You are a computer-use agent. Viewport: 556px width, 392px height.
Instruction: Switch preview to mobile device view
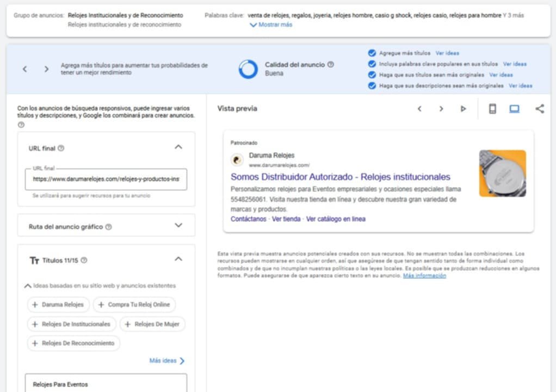492,109
